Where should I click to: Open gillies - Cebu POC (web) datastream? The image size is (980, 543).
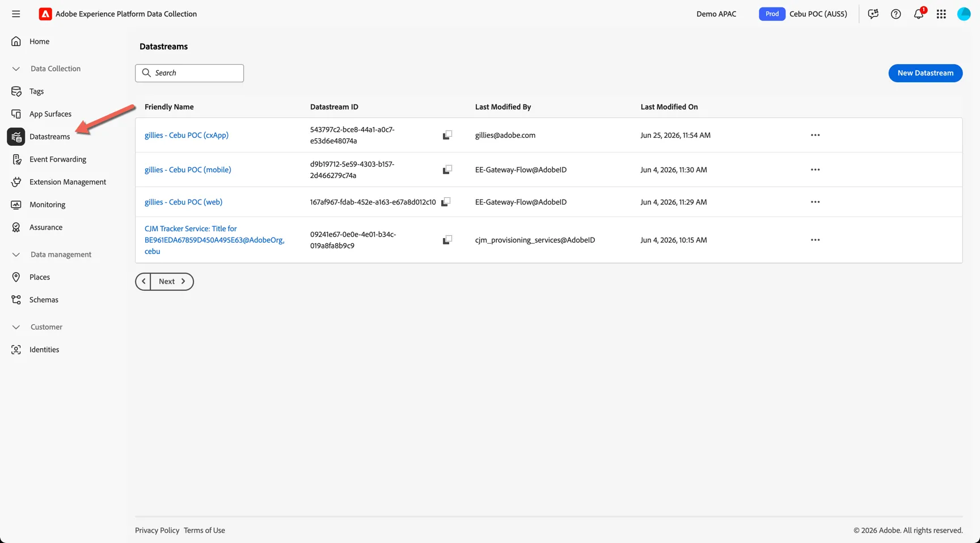click(x=183, y=202)
